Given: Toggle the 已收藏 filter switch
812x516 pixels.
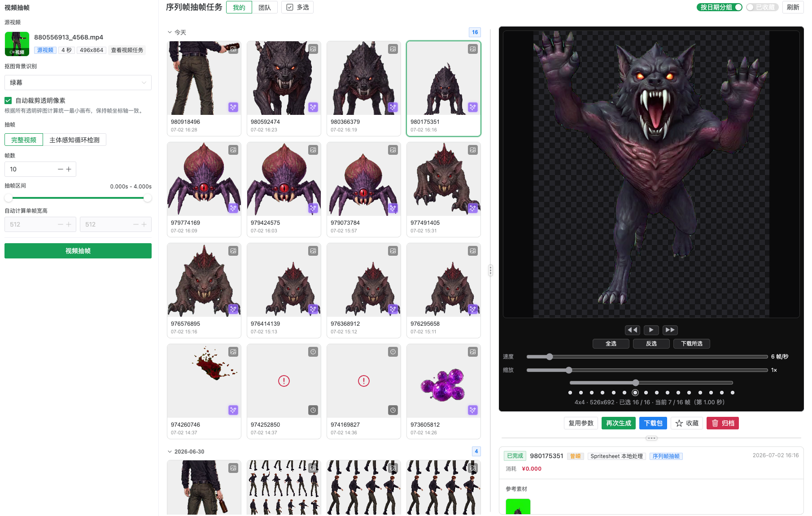Looking at the screenshot, I should (762, 7).
